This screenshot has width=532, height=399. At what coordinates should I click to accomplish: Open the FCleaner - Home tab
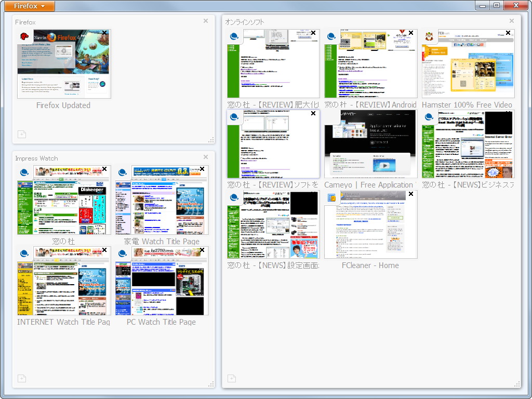[370, 223]
